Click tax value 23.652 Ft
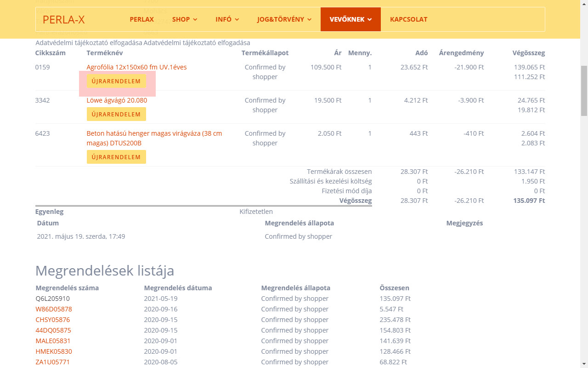The height and width of the screenshot is (368, 588). [414, 67]
